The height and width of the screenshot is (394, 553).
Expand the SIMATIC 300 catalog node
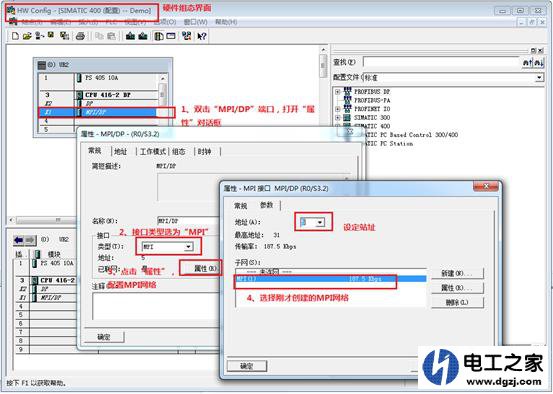point(338,117)
